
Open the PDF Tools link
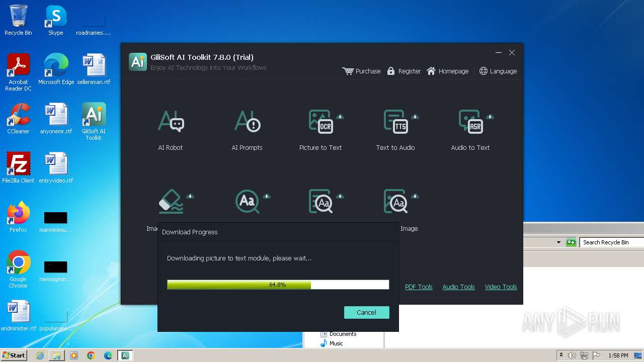point(419,287)
